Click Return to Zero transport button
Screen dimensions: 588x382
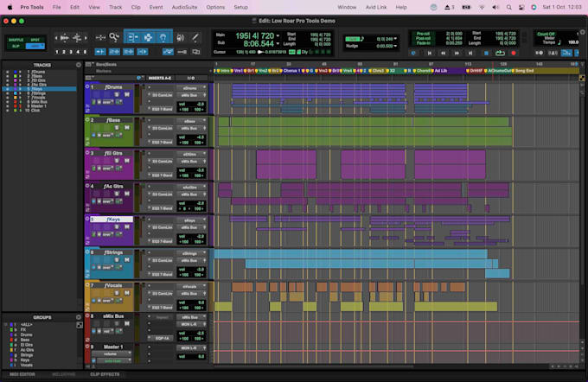click(x=430, y=54)
